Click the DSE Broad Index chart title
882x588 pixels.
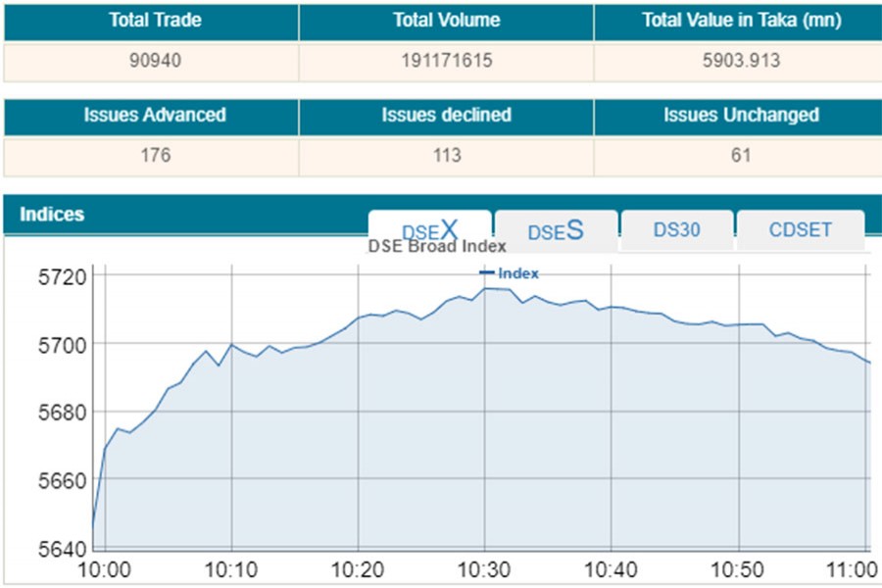[437, 247]
